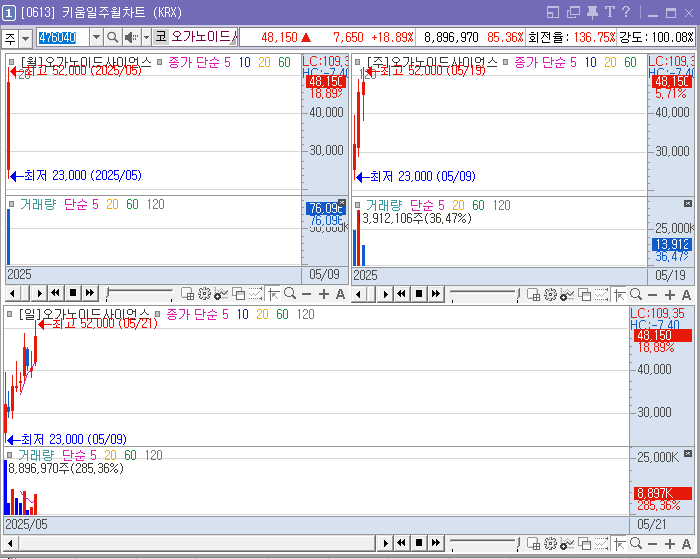700x559 pixels.
Task: Click the daily chart horizontal scrollbar track
Action: tap(197, 543)
